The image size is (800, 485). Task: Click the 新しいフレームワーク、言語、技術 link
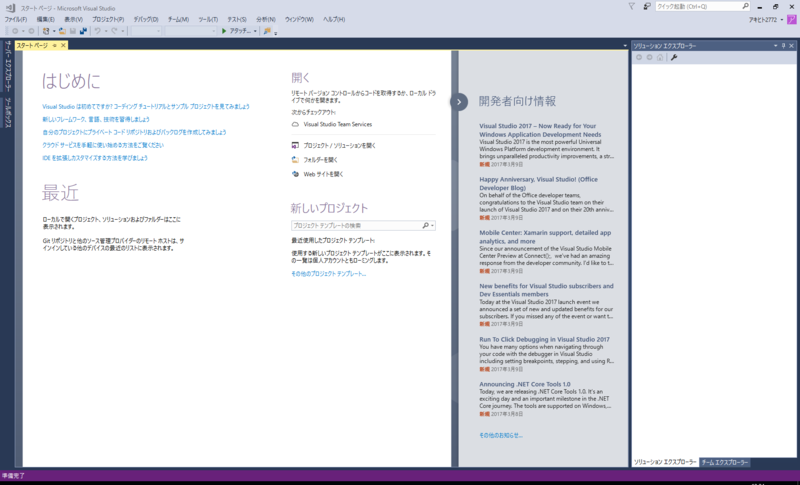pyautogui.click(x=96, y=119)
